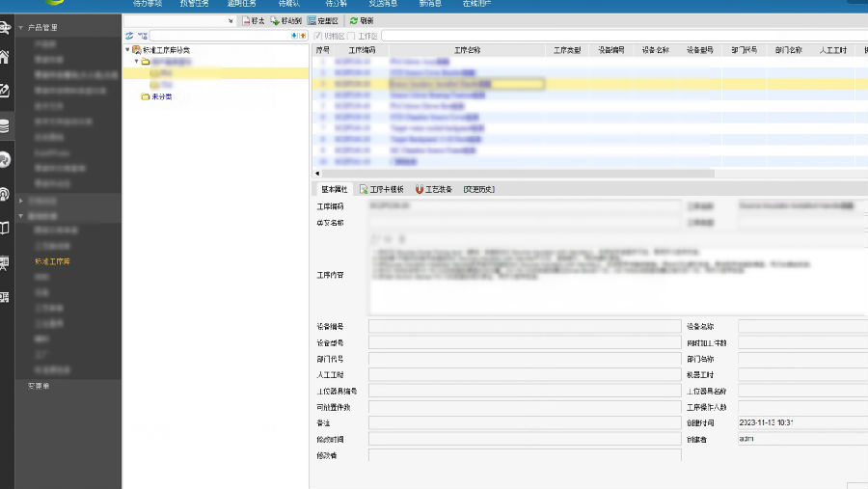Open the 在线用户 top menu
Screen dimensions: 868x489
click(476, 3)
